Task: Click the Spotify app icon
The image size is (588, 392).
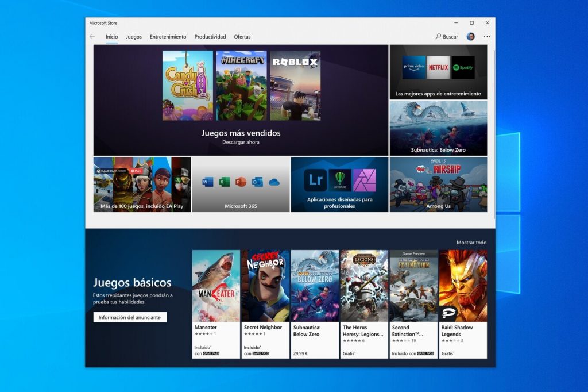Action: (463, 67)
